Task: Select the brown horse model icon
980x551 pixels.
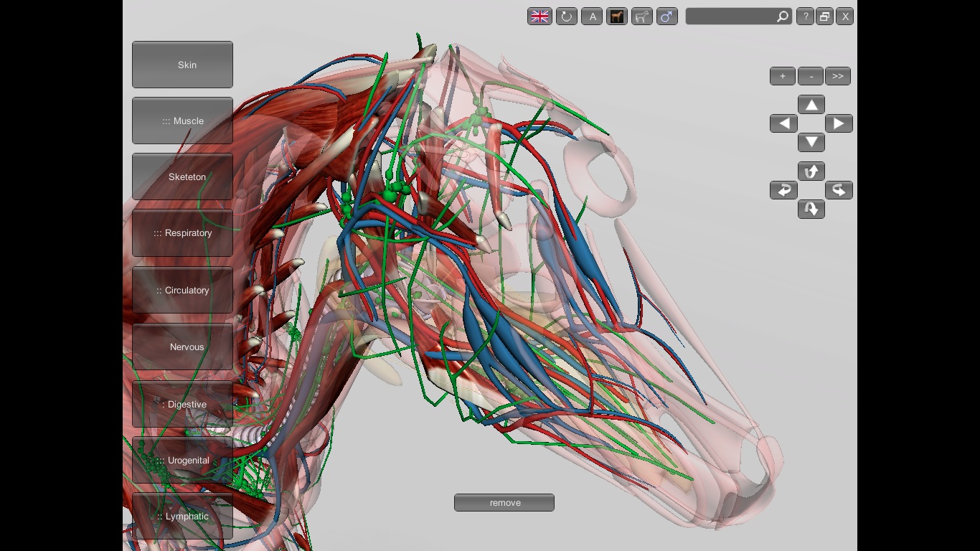Action: click(617, 17)
